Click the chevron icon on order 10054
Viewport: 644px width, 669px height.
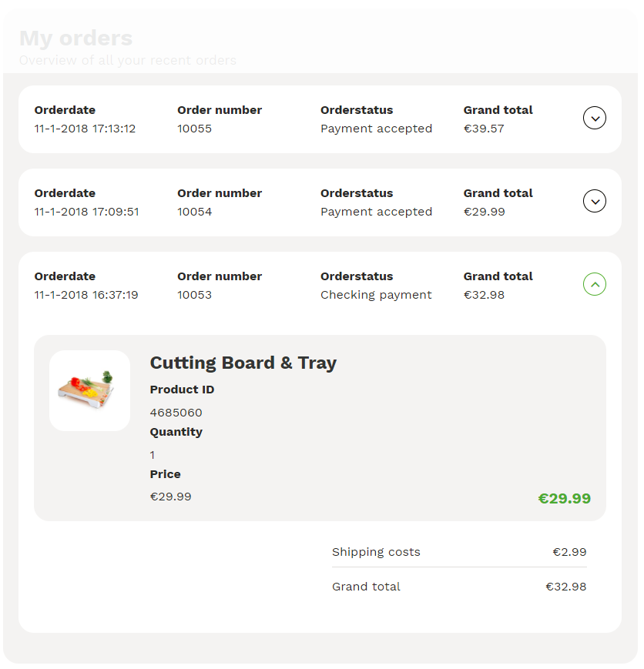(x=594, y=201)
